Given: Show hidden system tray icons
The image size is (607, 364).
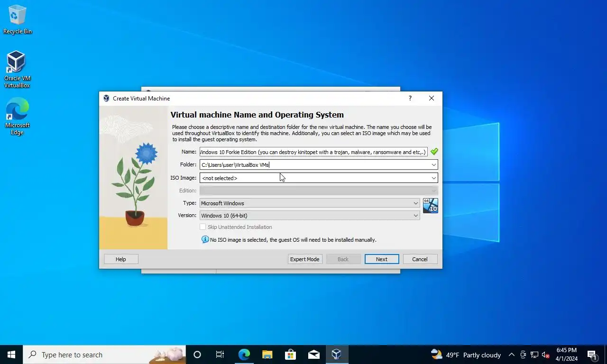Looking at the screenshot, I should [511, 355].
